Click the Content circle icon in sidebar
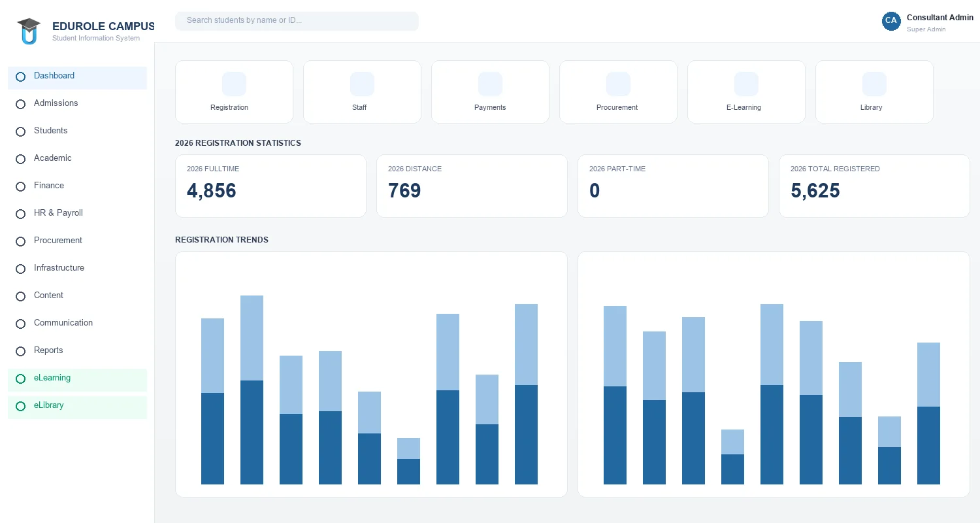Viewport: 980px width, 523px height. tap(20, 296)
